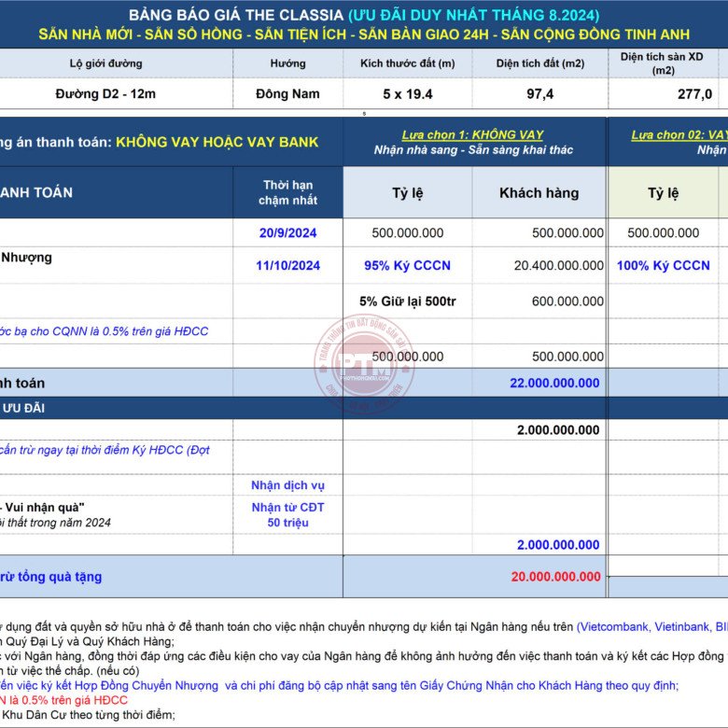Select the 'Lựa chọn 02' heading

679,134
